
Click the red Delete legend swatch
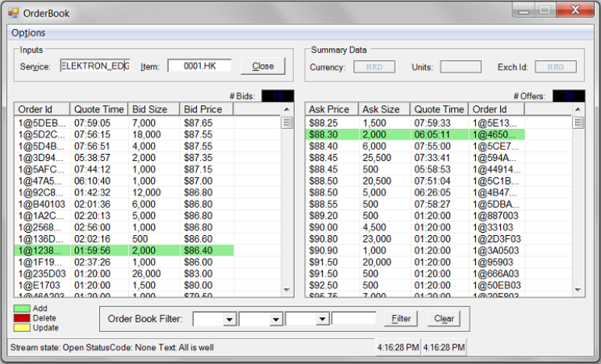pyautogui.click(x=22, y=318)
